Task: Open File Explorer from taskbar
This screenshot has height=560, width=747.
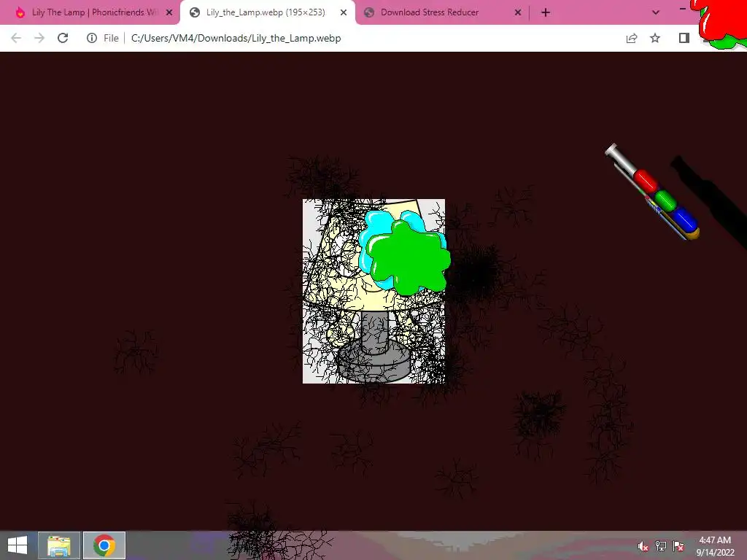Action: click(59, 545)
